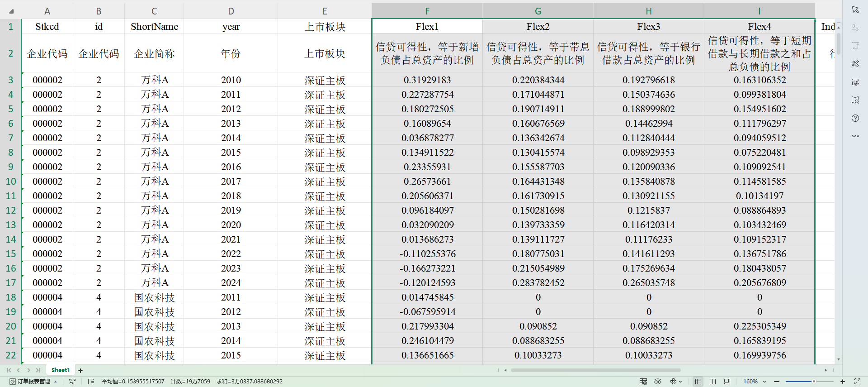The height and width of the screenshot is (387, 868).
Task: Click the selection arrow tool in right sidebar
Action: (x=855, y=10)
